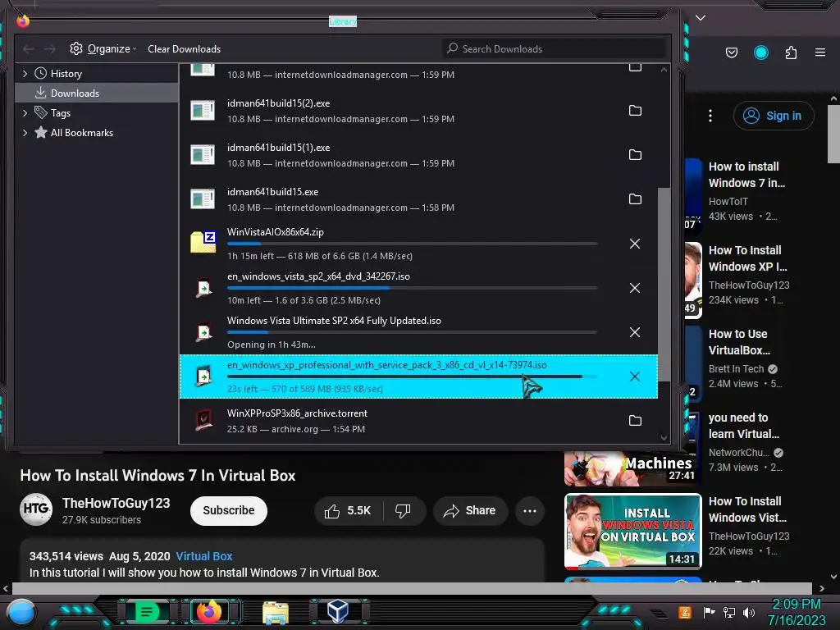Select 'Opening in 1h 43m...' status text

[271, 345]
